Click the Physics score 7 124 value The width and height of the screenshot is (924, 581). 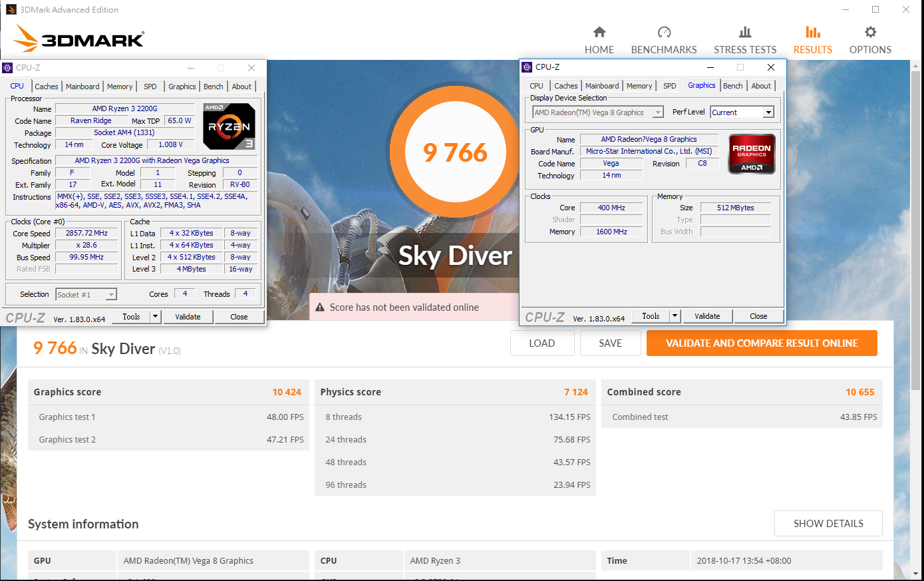576,392
